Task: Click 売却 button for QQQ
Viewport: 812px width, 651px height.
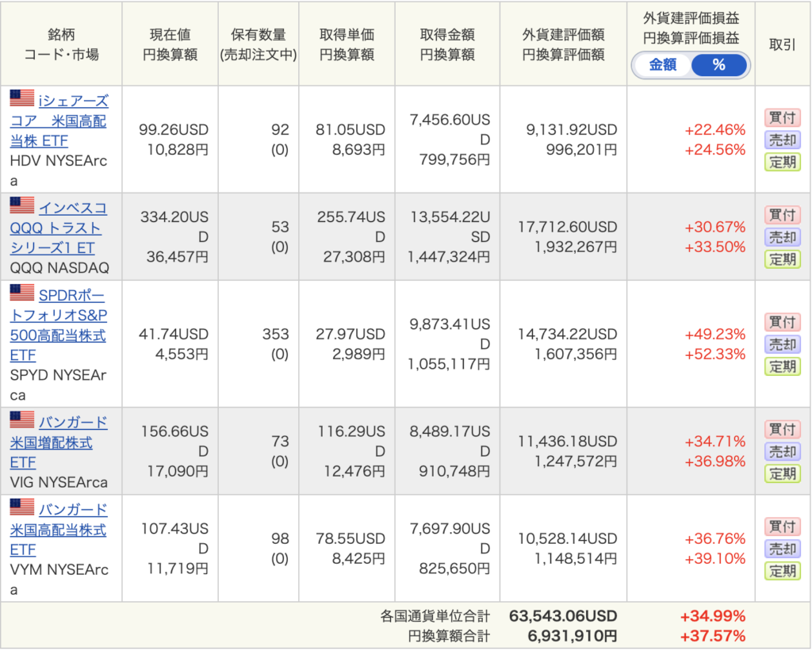Action: point(783,237)
